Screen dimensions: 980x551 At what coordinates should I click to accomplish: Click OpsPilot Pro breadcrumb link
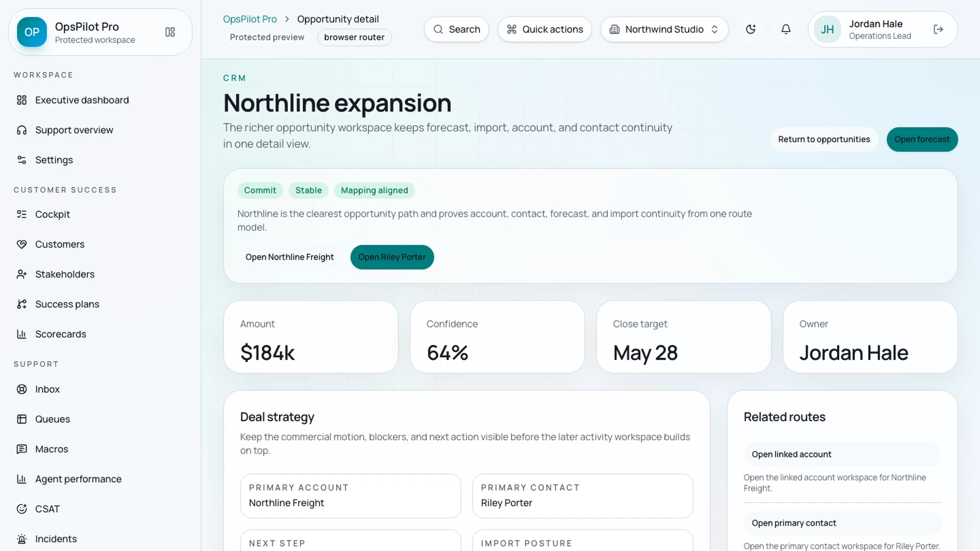point(250,19)
